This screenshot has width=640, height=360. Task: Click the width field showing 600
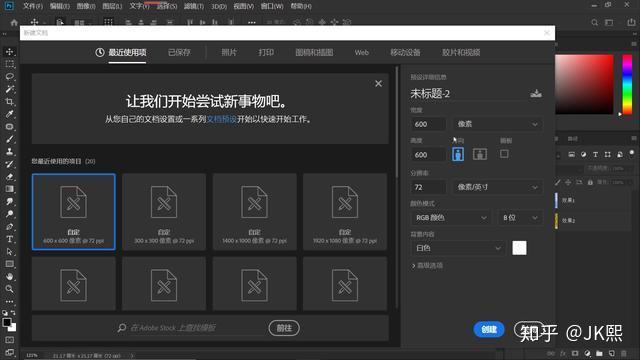pos(428,124)
